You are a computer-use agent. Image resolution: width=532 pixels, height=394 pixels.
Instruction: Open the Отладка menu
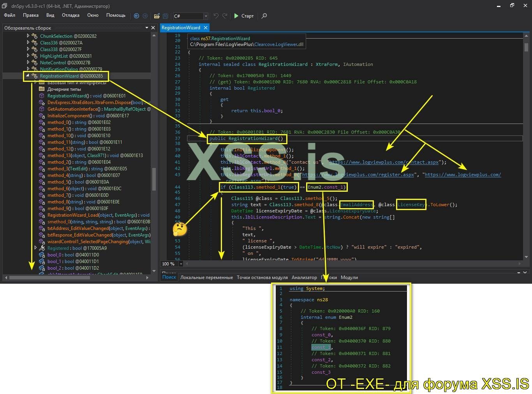click(70, 15)
